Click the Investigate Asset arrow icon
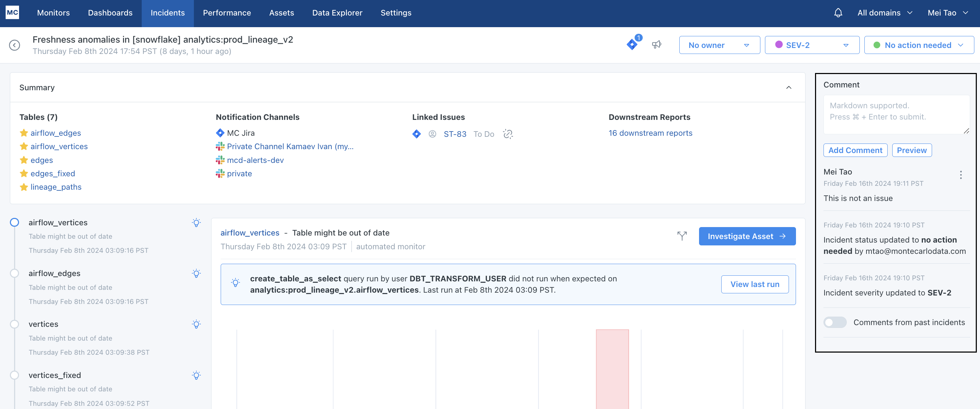 pyautogui.click(x=784, y=236)
